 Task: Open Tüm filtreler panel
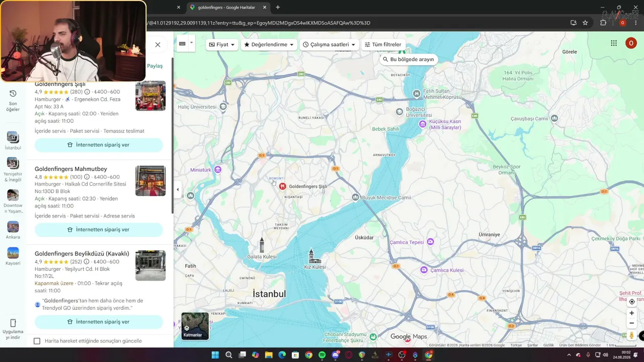(x=383, y=45)
